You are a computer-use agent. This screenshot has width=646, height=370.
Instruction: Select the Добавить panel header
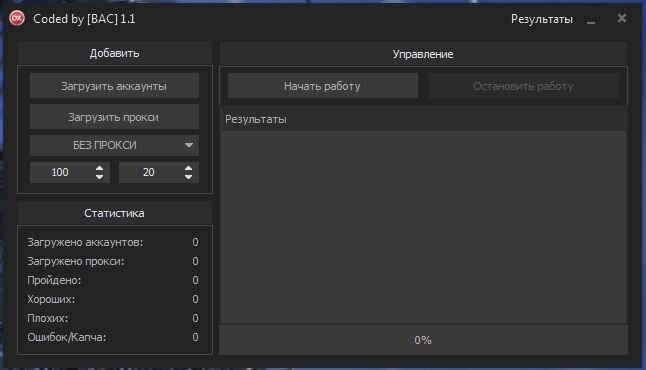click(115, 53)
